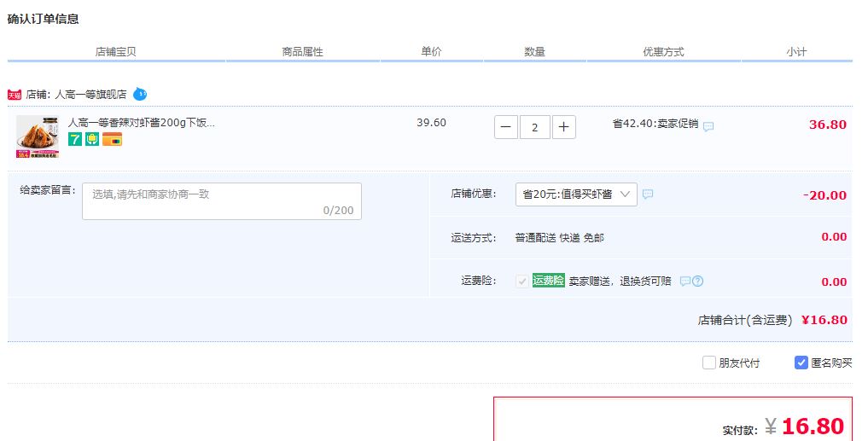Viewport: 868px width, 441px height.
Task: Click the 数量 column header
Action: click(x=535, y=52)
